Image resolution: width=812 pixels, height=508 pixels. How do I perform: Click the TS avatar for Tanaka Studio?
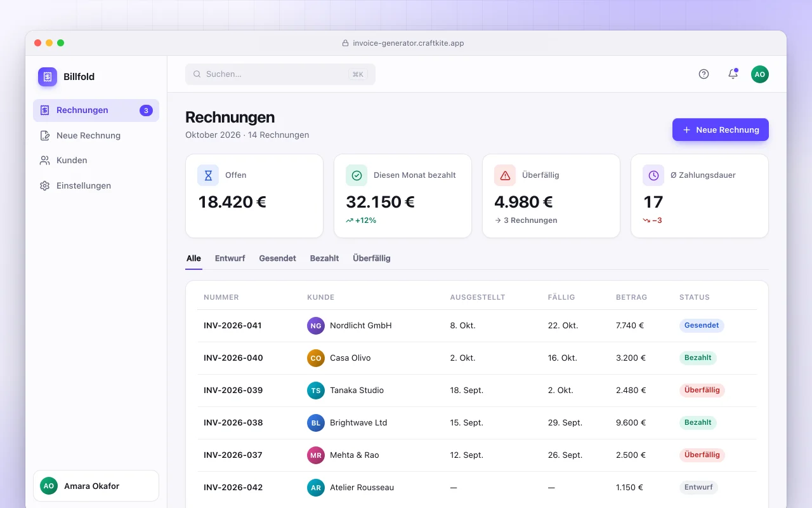[x=316, y=391]
